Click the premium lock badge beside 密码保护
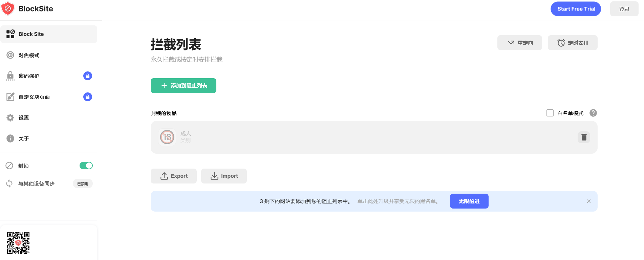This screenshot has width=644, height=260. [x=88, y=76]
